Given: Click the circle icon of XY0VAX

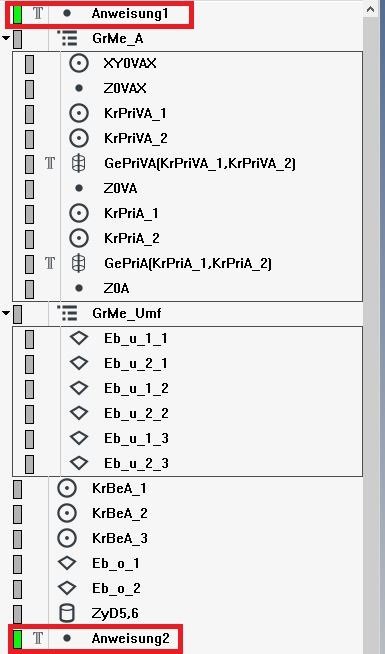Looking at the screenshot, I should [79, 63].
